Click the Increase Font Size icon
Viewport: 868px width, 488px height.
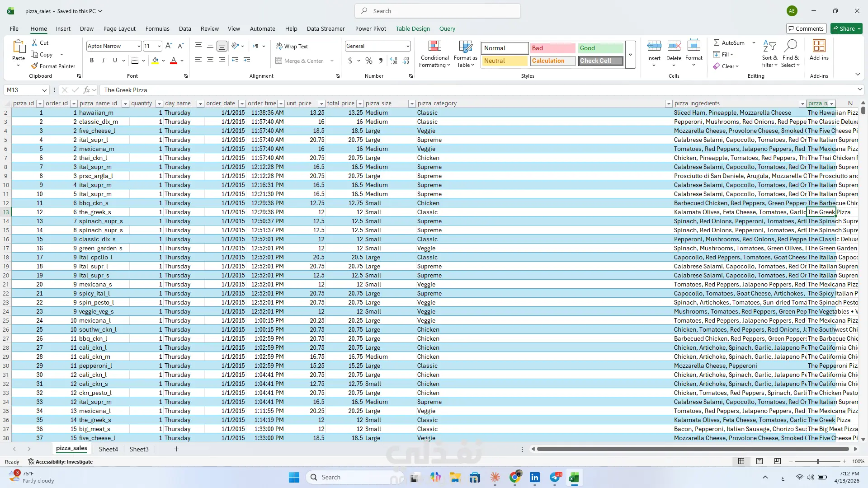(169, 46)
